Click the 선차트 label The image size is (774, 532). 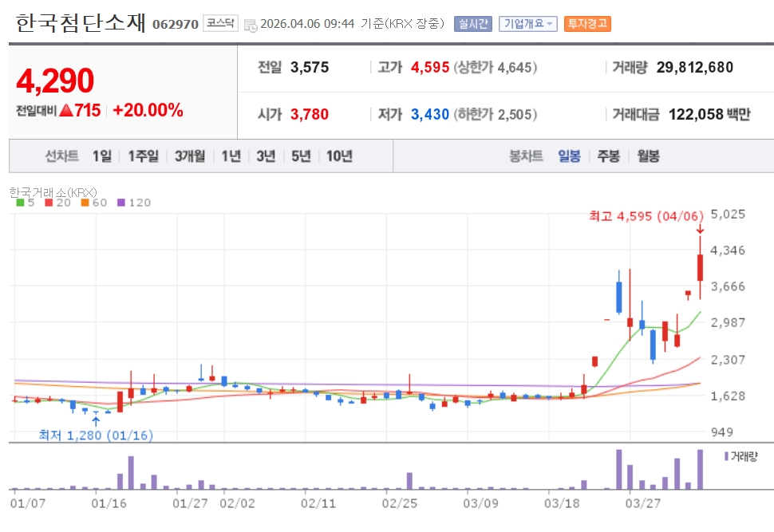pyautogui.click(x=61, y=156)
